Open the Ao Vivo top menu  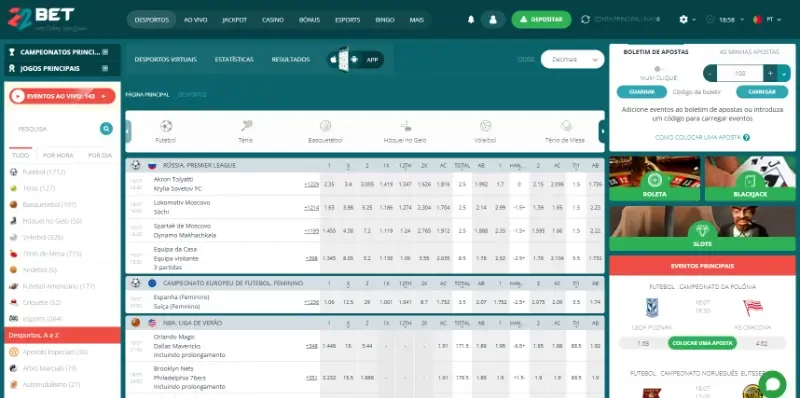[195, 20]
